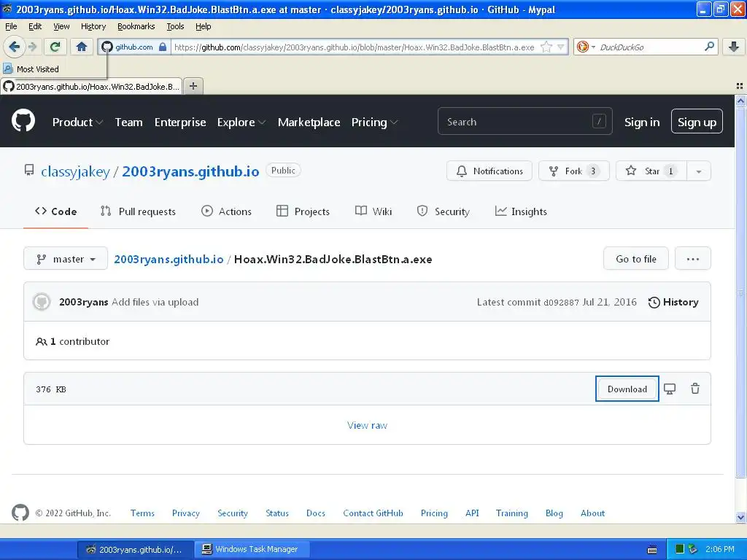Open the 2003ryans author link
747x560 pixels.
83,302
